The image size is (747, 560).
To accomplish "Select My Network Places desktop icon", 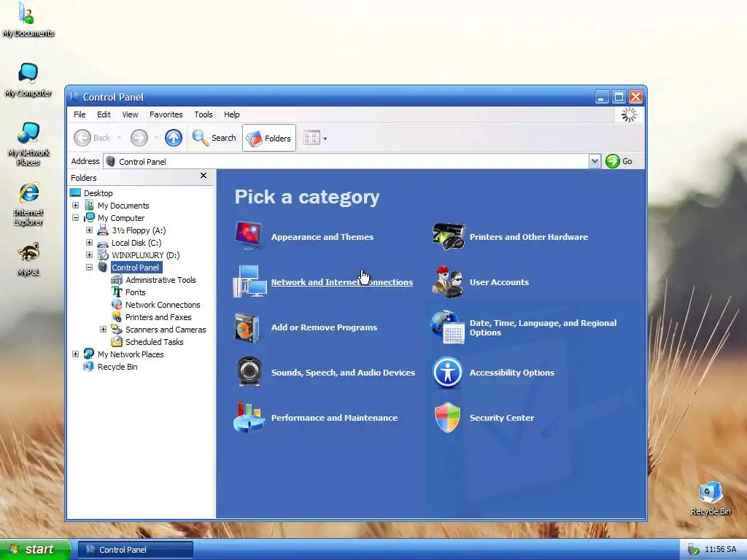I will [x=28, y=144].
